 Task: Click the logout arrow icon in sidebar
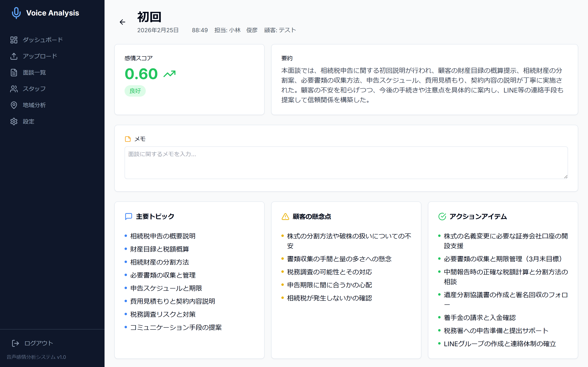click(x=15, y=343)
